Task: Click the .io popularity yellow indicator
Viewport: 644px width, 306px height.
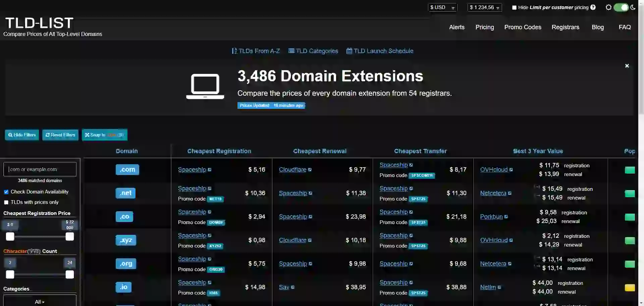Action: [x=630, y=288]
